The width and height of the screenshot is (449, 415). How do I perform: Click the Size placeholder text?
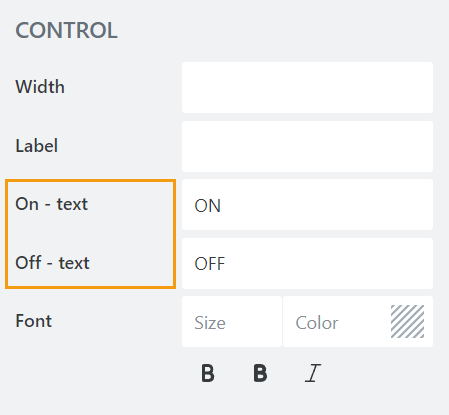click(x=210, y=323)
